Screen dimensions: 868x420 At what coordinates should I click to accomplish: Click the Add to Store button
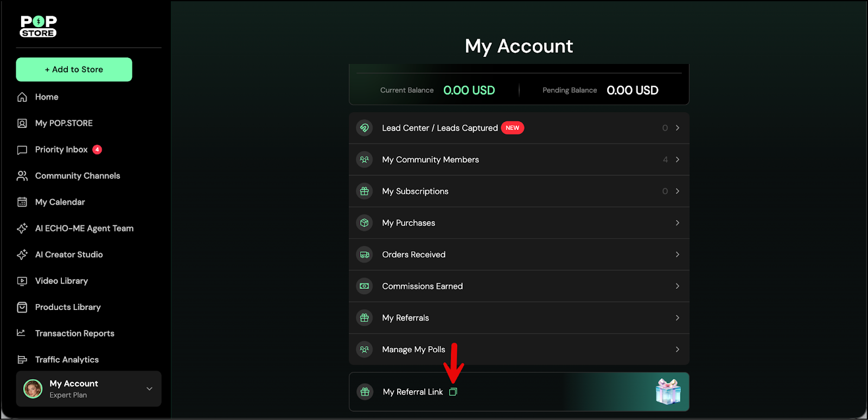click(74, 69)
